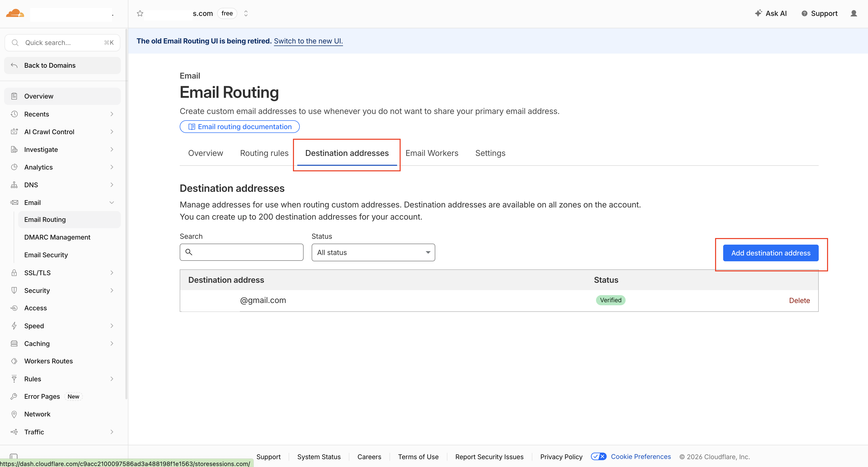Click the Verified status badge
Image resolution: width=868 pixels, height=467 pixels.
[611, 300]
